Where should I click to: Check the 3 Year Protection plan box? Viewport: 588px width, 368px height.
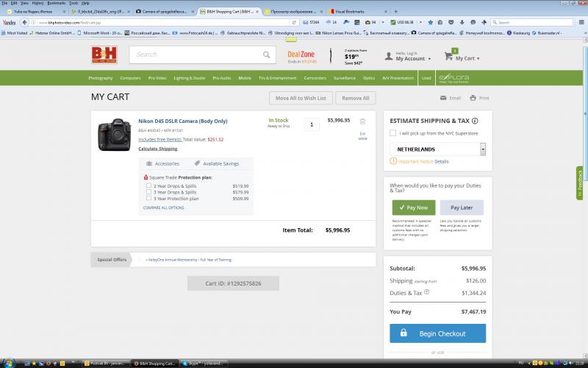(x=149, y=198)
